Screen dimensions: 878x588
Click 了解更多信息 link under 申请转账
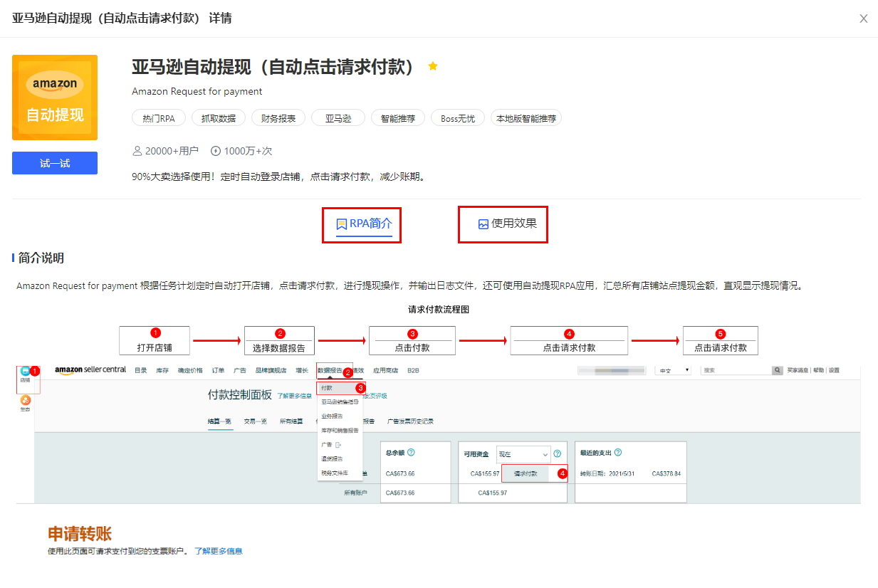[219, 551]
